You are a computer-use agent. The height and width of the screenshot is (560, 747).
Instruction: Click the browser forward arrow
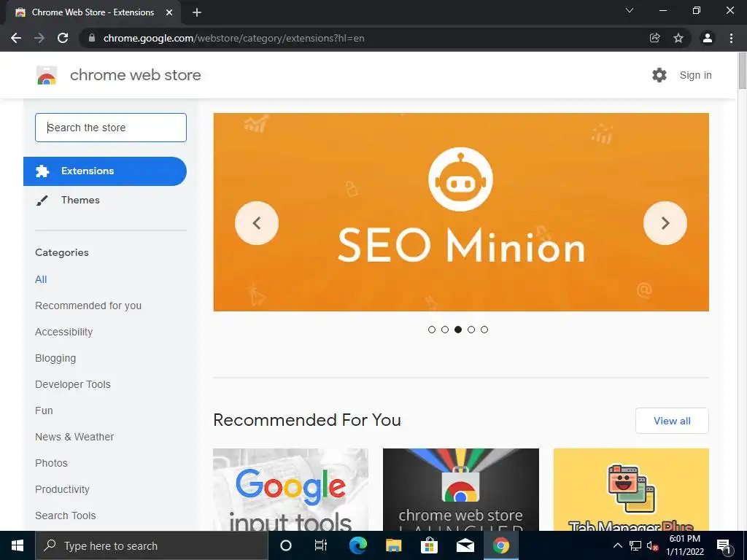tap(39, 38)
